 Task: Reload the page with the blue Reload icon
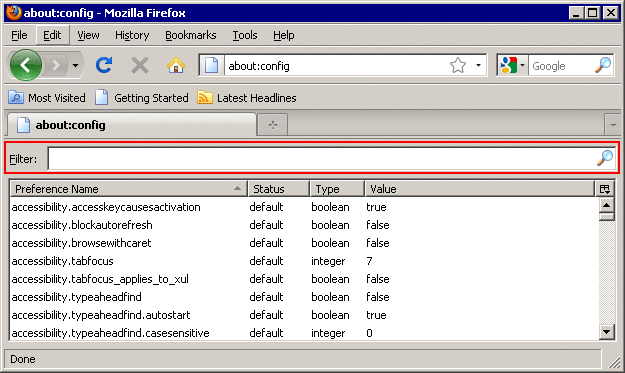(x=104, y=65)
